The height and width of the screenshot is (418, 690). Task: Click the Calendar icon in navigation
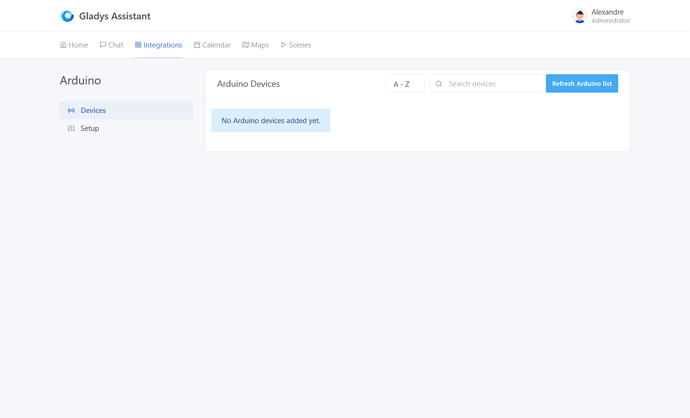point(197,45)
